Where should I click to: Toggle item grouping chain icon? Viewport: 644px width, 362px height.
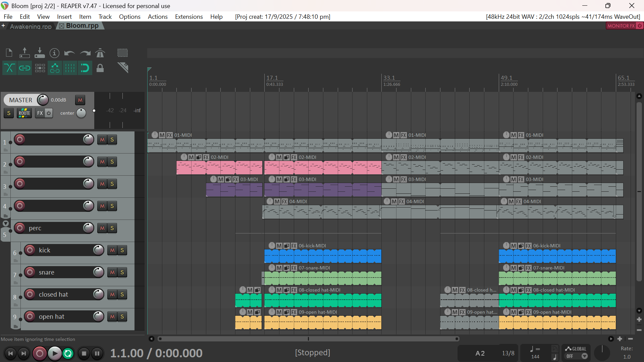coord(24,68)
